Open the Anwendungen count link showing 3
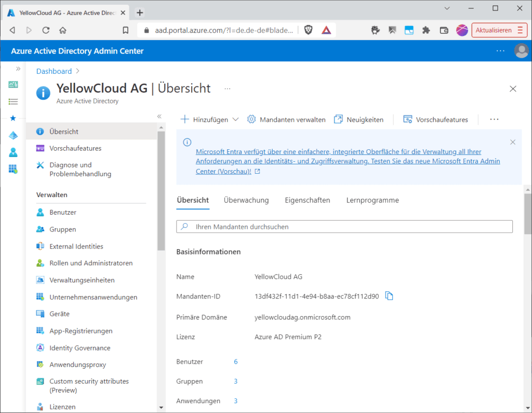The height and width of the screenshot is (413, 532). point(236,401)
